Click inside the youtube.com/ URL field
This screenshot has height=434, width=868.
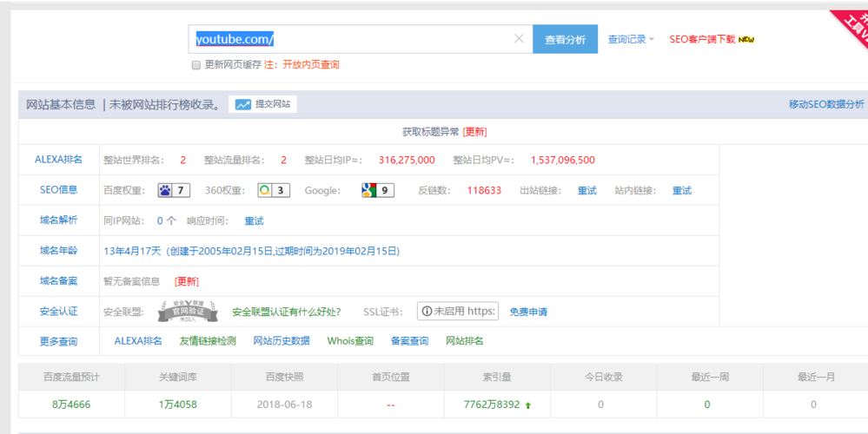(361, 39)
